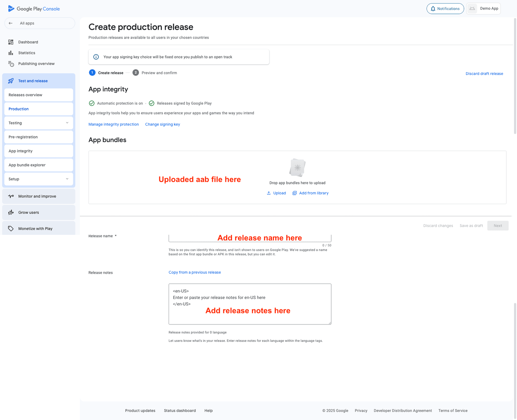Click Change signing key link

click(163, 124)
